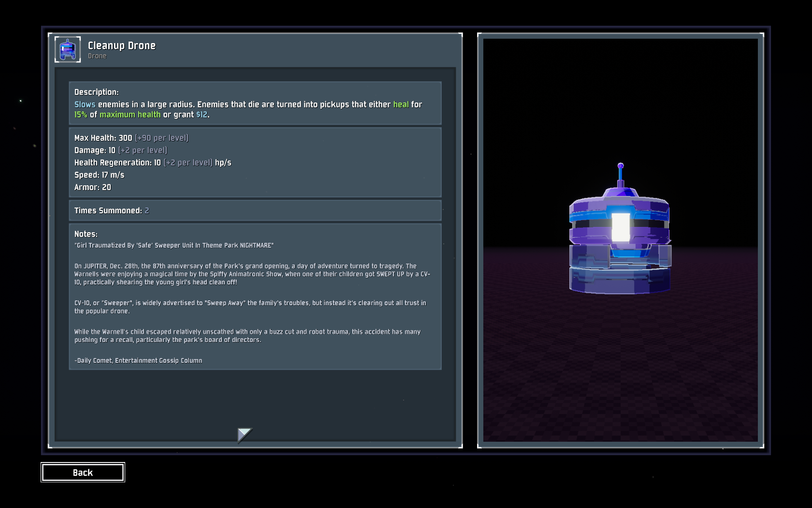The width and height of the screenshot is (812, 508).
Task: Click the green "15%" value
Action: pos(81,115)
